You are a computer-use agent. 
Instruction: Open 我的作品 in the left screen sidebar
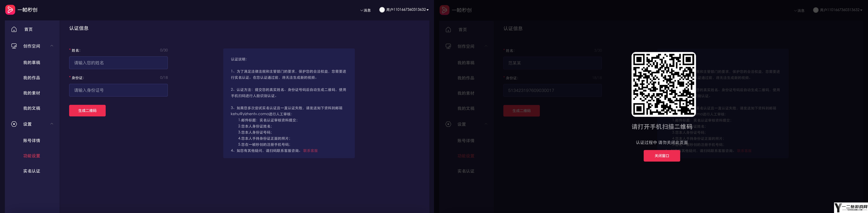pyautogui.click(x=32, y=78)
